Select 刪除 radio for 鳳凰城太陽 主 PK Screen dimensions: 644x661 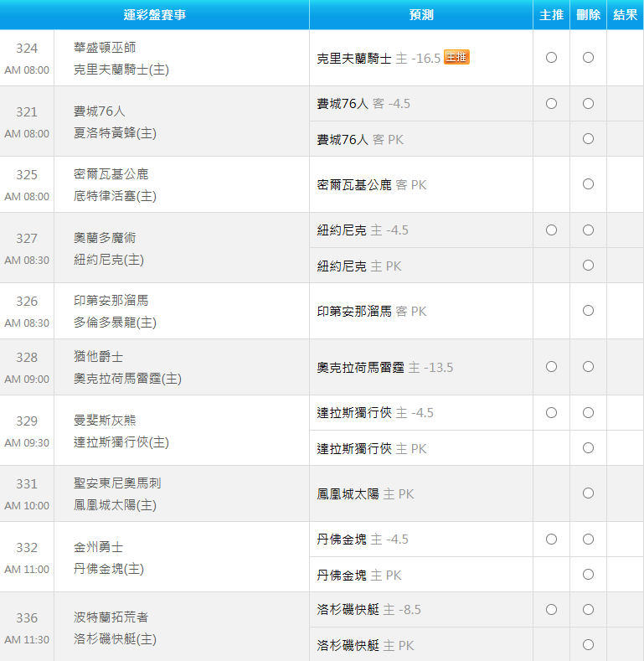pyautogui.click(x=588, y=493)
